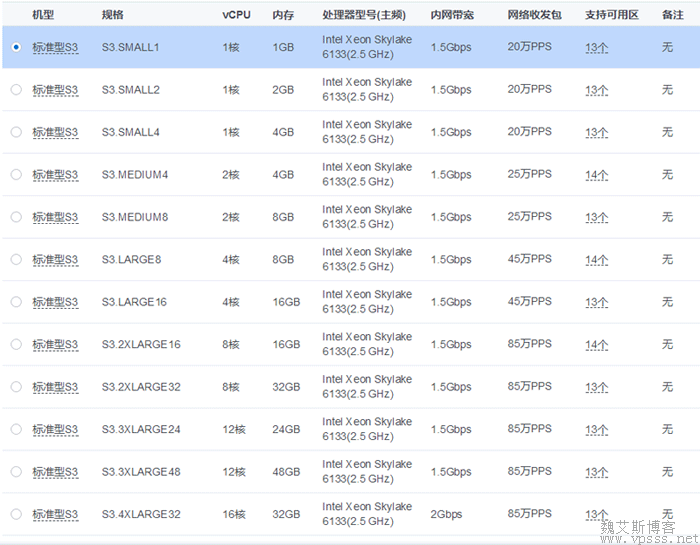This screenshot has width=700, height=545.
Task: Choose the S3.3XLARGE24 radio button
Action: [16, 430]
